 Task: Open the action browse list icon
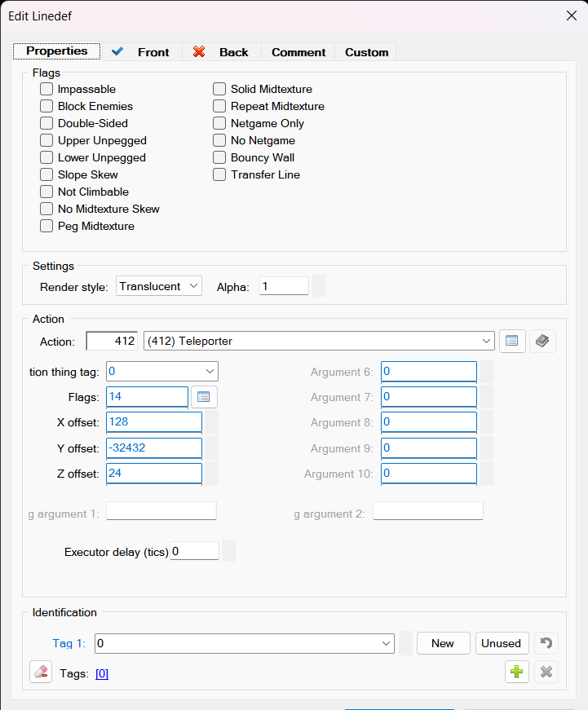tap(512, 341)
